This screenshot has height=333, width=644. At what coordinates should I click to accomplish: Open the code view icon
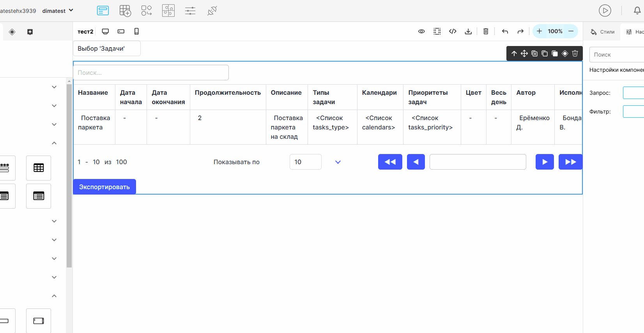click(x=453, y=32)
